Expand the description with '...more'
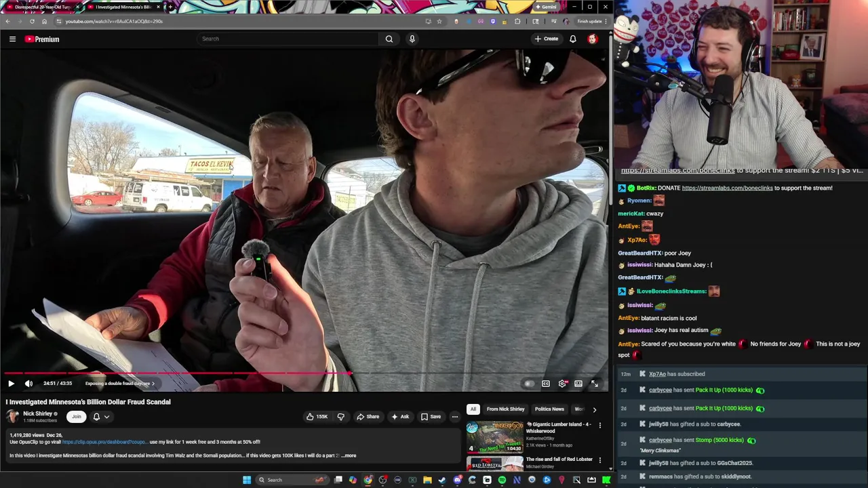This screenshot has height=488, width=868. click(349, 455)
